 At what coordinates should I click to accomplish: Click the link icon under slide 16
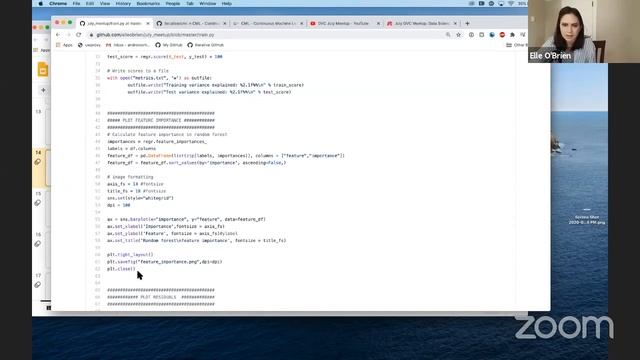[x=38, y=244]
